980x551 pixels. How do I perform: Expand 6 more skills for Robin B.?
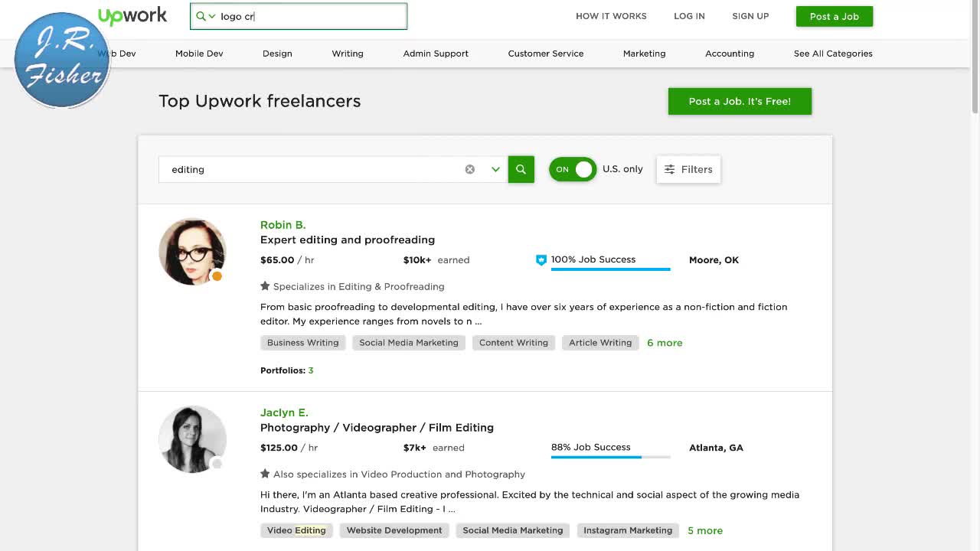665,343
